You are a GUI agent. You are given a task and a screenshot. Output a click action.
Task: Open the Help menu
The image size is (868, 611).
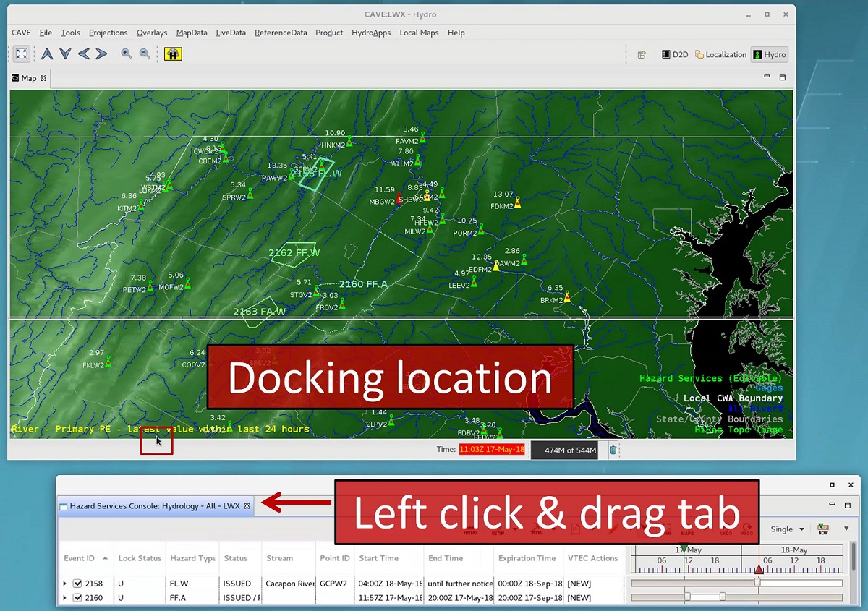pos(456,33)
